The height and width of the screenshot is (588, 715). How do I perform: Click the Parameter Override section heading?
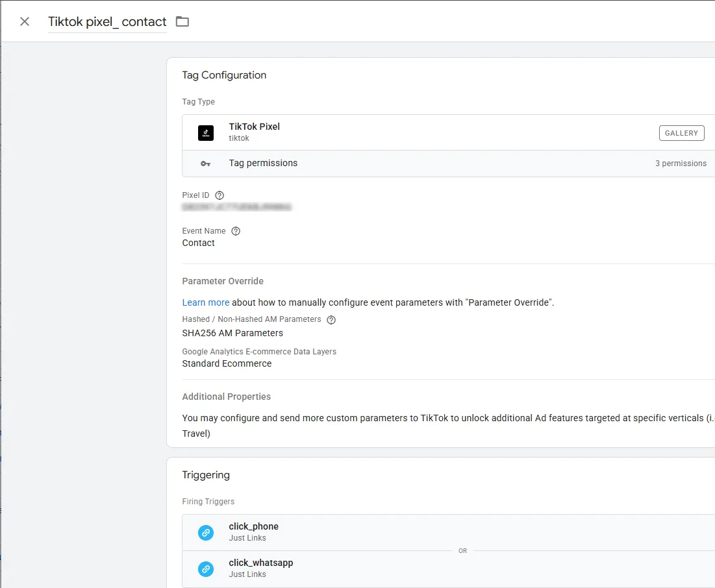point(223,281)
